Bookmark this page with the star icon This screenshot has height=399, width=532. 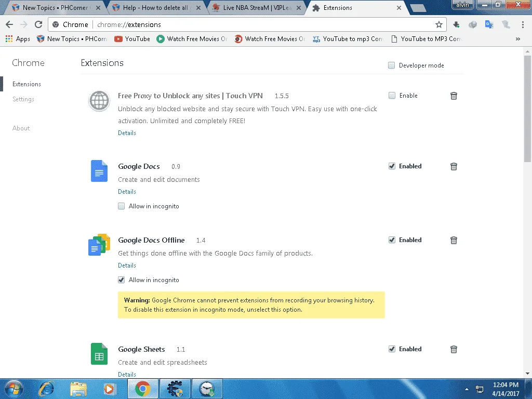click(x=438, y=24)
